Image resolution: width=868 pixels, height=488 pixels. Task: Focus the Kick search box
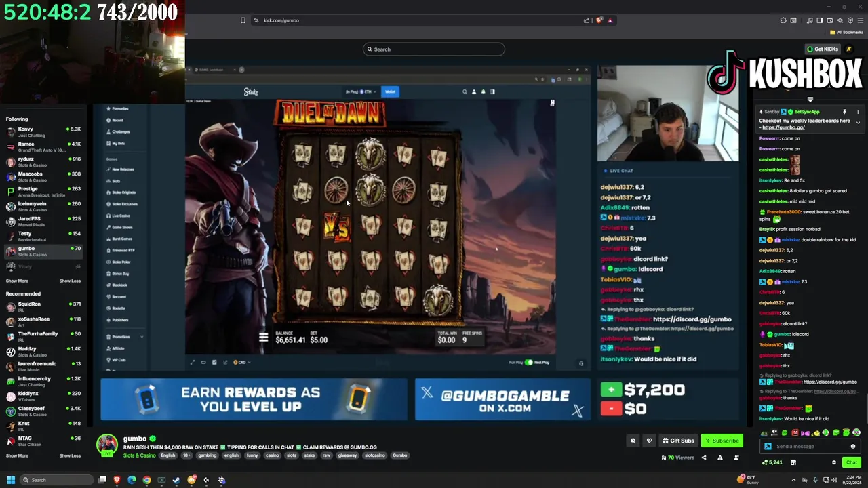tap(434, 49)
